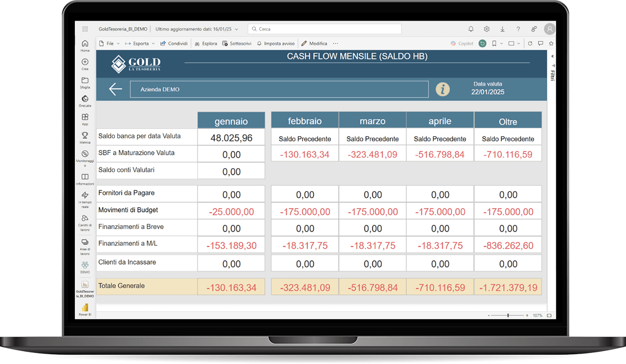Open OneLake from the left sidebar
Image resolution: width=626 pixels, height=364 pixels.
pyautogui.click(x=85, y=100)
